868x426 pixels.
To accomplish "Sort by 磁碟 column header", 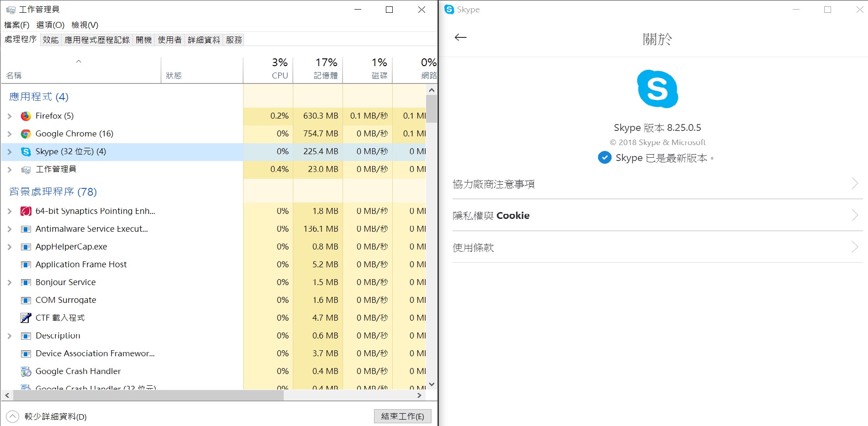I will [x=368, y=69].
